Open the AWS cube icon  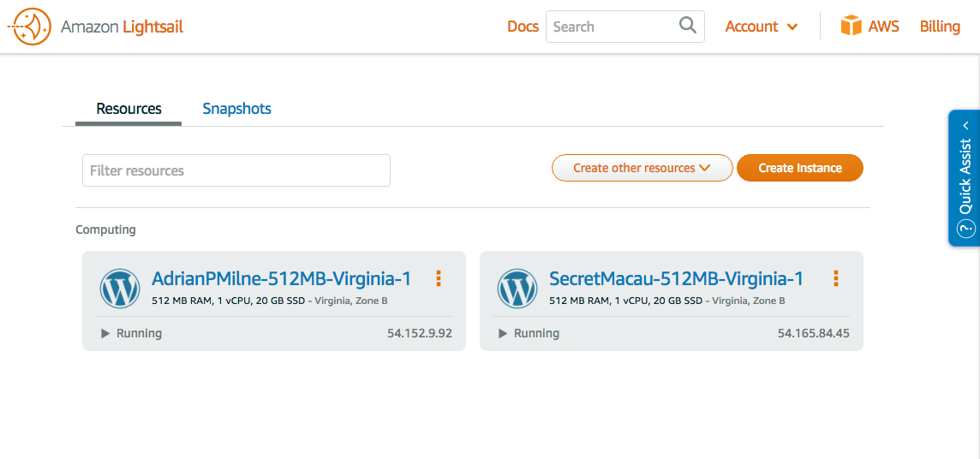click(851, 26)
